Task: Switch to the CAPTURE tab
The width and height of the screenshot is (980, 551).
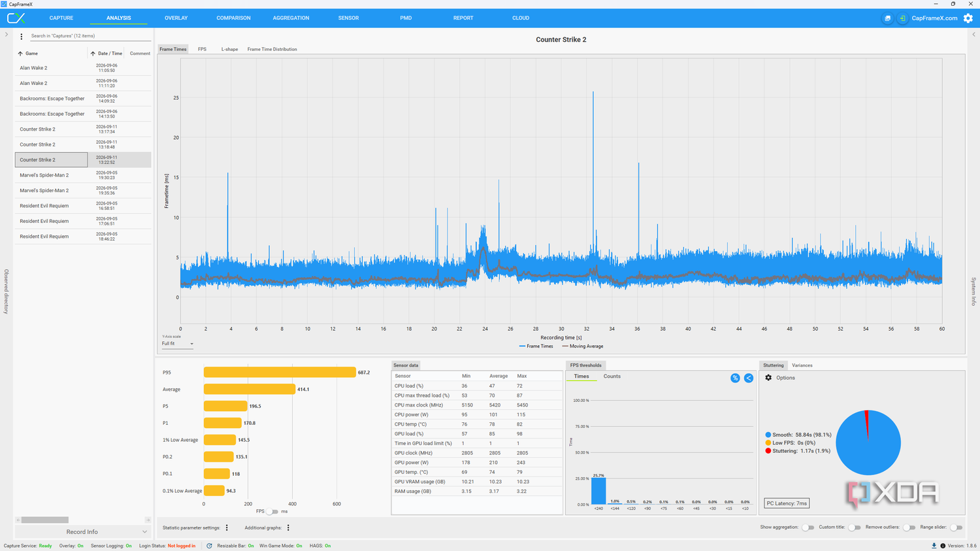Action: [x=61, y=18]
